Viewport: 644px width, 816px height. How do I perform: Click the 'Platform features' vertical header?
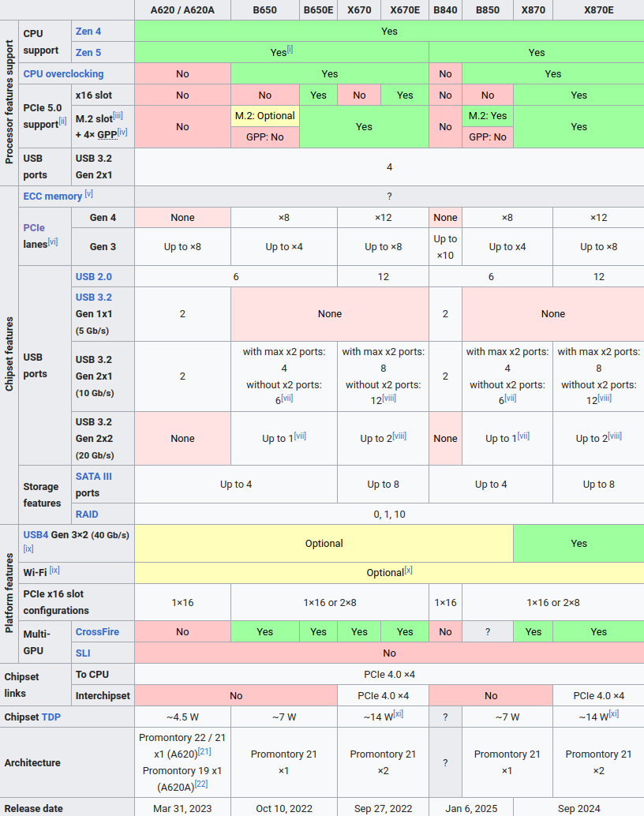point(9,593)
